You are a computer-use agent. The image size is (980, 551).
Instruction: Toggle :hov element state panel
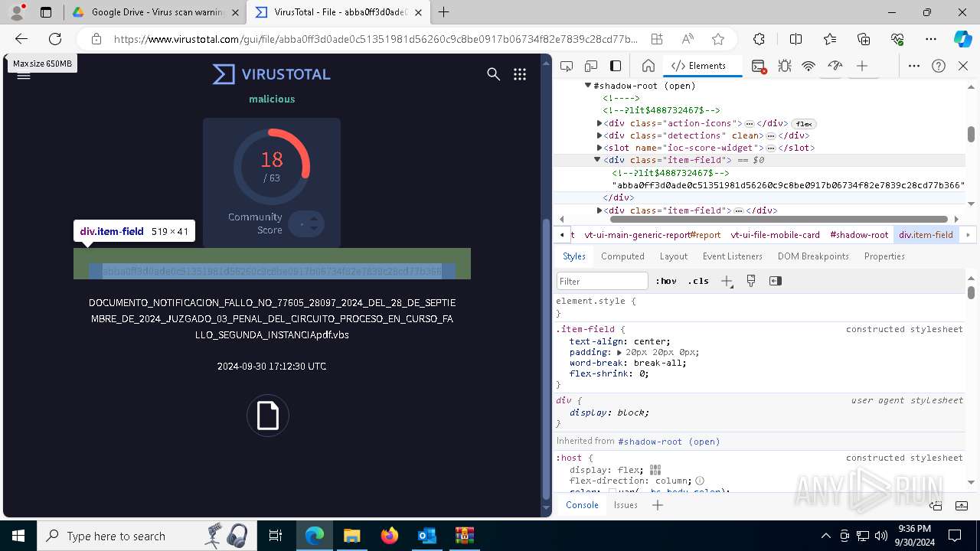[x=668, y=281]
